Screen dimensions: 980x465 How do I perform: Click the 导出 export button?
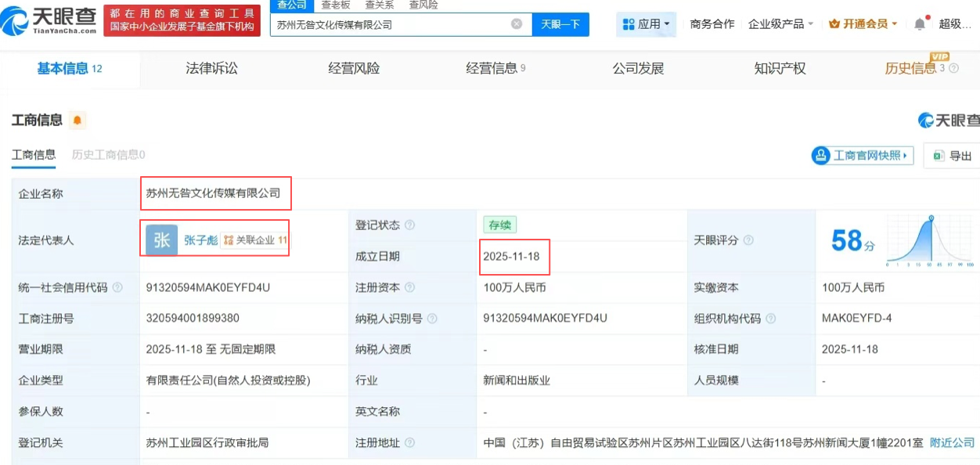(x=952, y=156)
